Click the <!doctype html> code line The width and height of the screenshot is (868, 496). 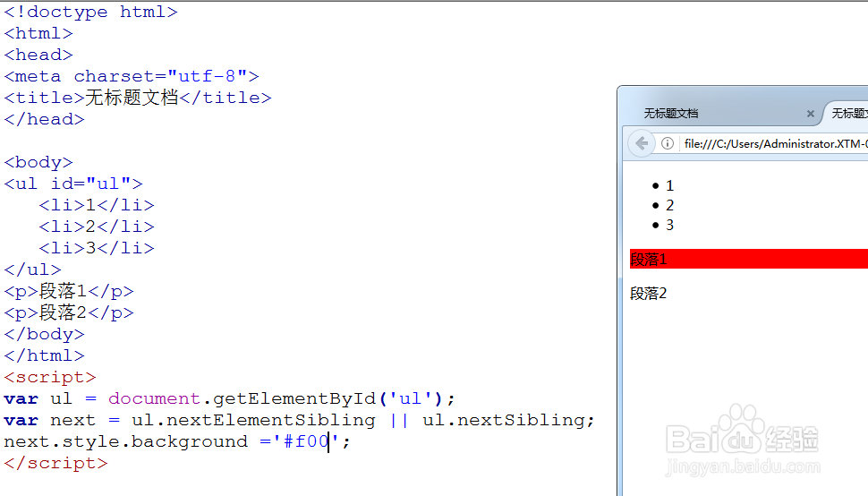tap(90, 12)
